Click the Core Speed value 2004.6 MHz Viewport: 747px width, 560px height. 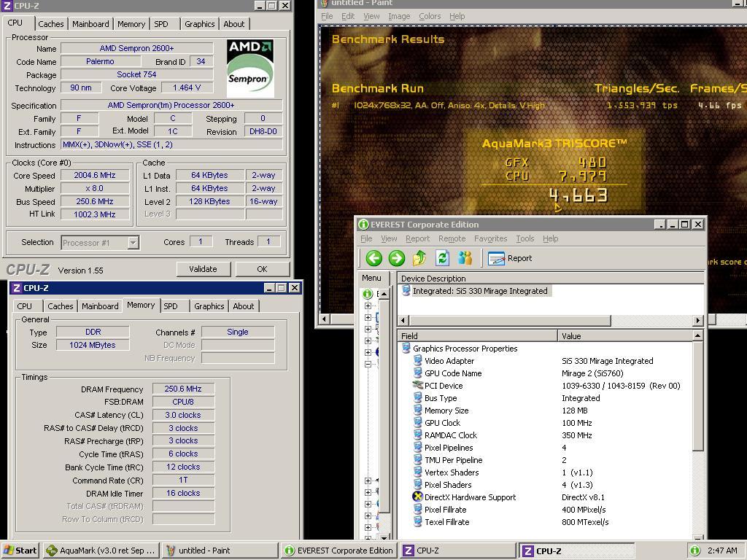(x=95, y=175)
